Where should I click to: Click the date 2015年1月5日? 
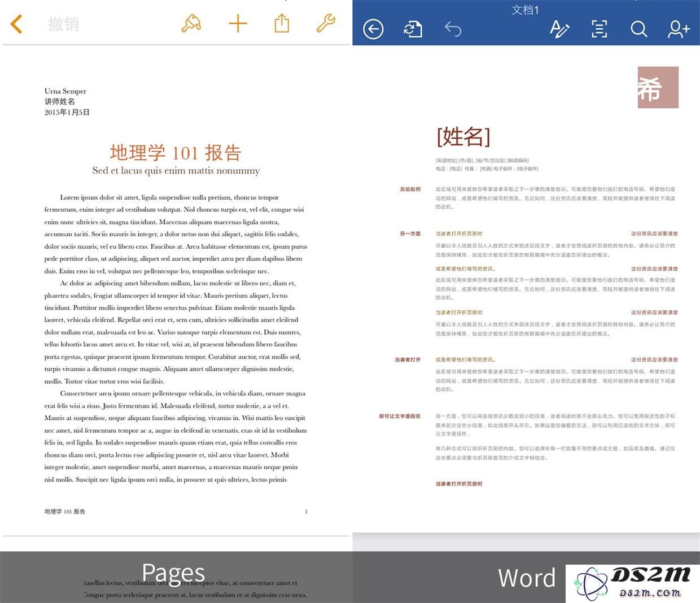[67, 112]
